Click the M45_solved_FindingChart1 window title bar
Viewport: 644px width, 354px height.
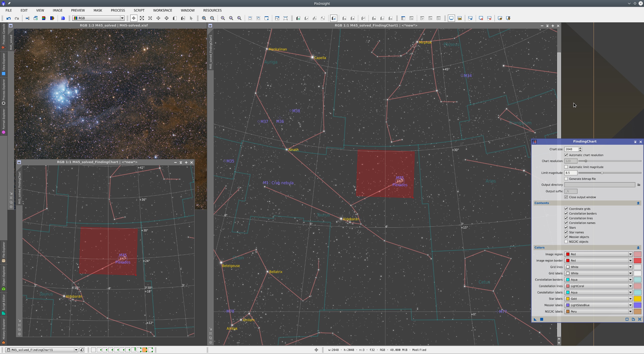[376, 25]
